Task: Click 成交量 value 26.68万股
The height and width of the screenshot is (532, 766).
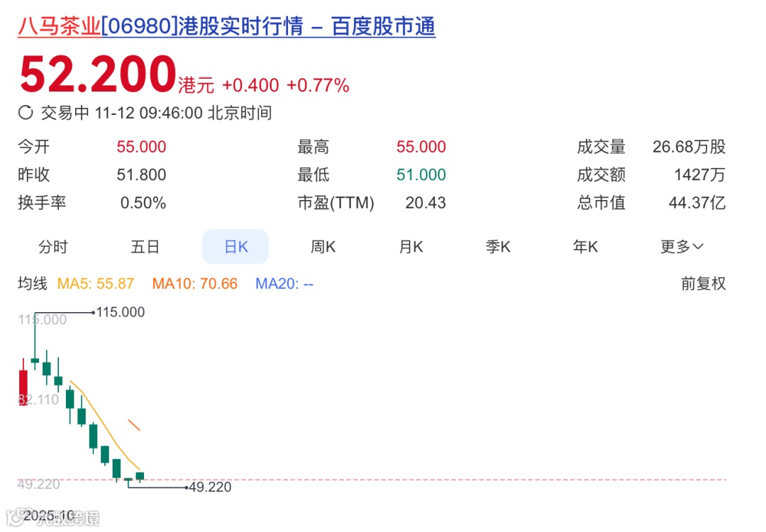Action: pyautogui.click(x=689, y=147)
